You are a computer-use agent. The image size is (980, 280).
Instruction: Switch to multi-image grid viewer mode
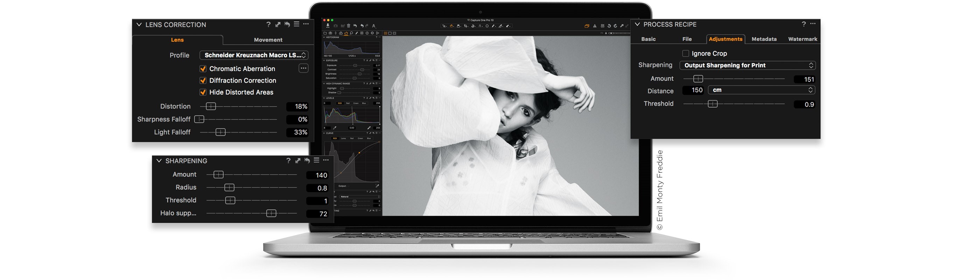tap(386, 34)
